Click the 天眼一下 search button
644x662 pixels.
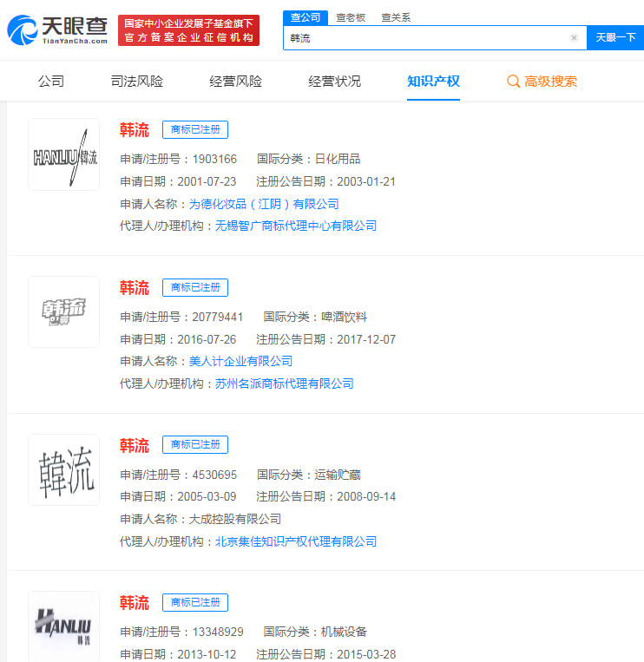[615, 37]
